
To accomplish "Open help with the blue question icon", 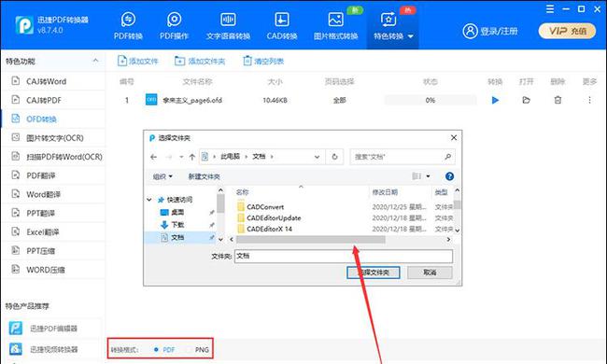I will click(x=449, y=176).
